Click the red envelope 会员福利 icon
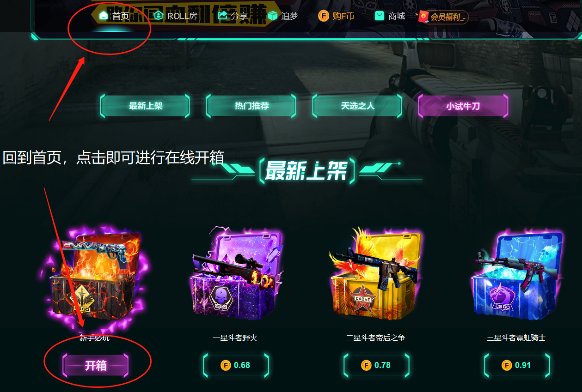Image resolution: width=582 pixels, height=392 pixels. (423, 17)
